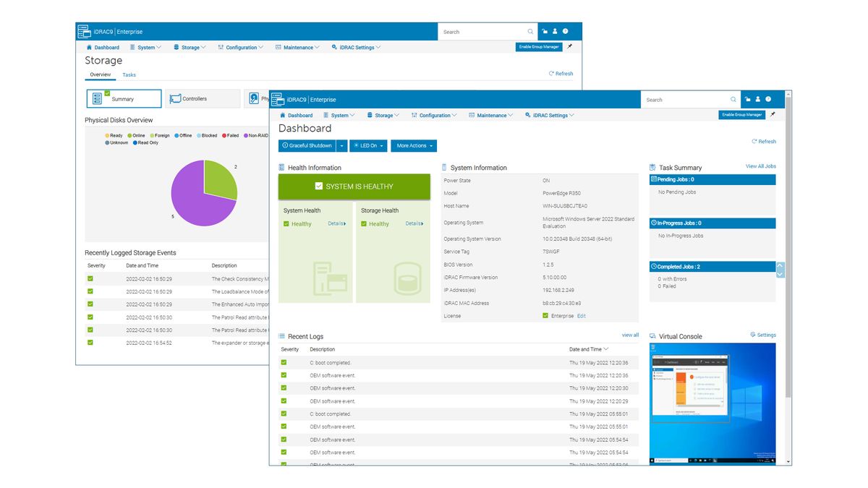Open the More Actions dropdown
This screenshot has width=868, height=488.
click(x=414, y=146)
